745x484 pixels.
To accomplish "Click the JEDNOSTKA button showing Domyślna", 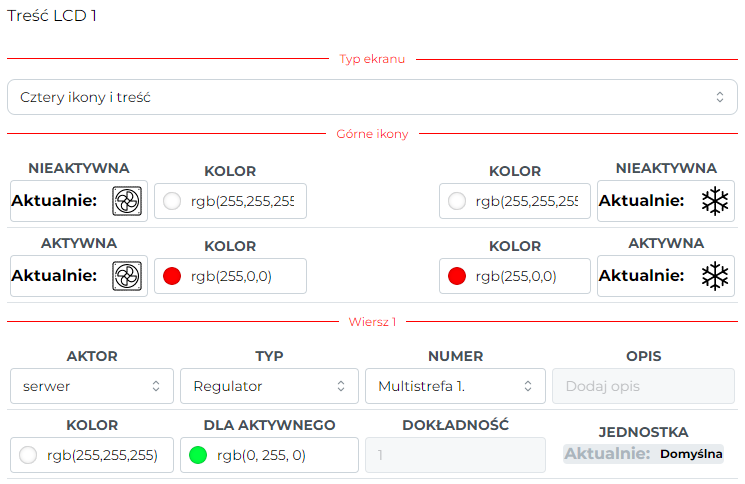I will click(x=643, y=454).
